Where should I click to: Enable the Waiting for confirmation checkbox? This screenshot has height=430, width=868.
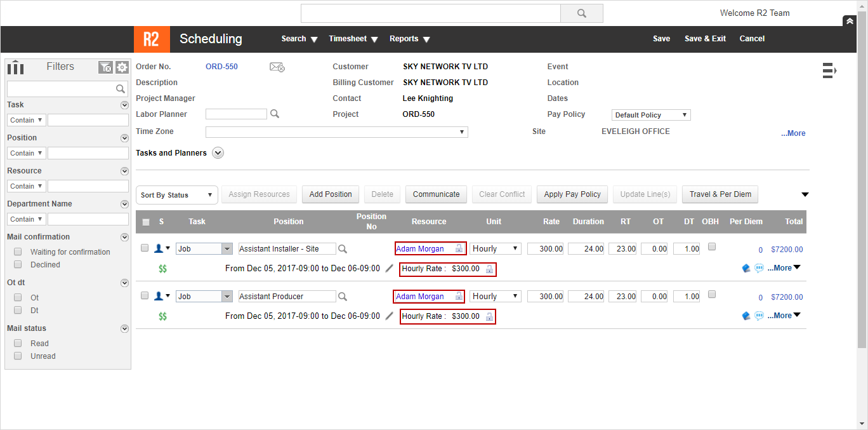[18, 252]
